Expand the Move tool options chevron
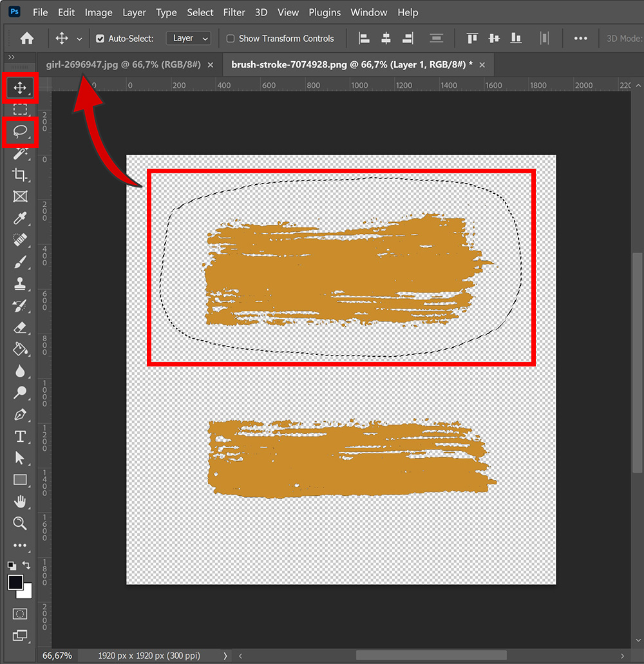 point(79,39)
